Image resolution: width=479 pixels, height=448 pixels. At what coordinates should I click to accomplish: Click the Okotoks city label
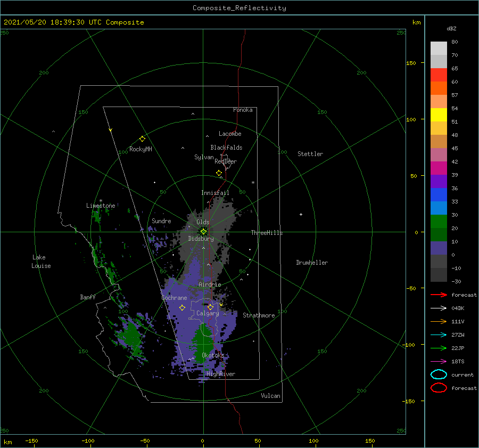213,355
